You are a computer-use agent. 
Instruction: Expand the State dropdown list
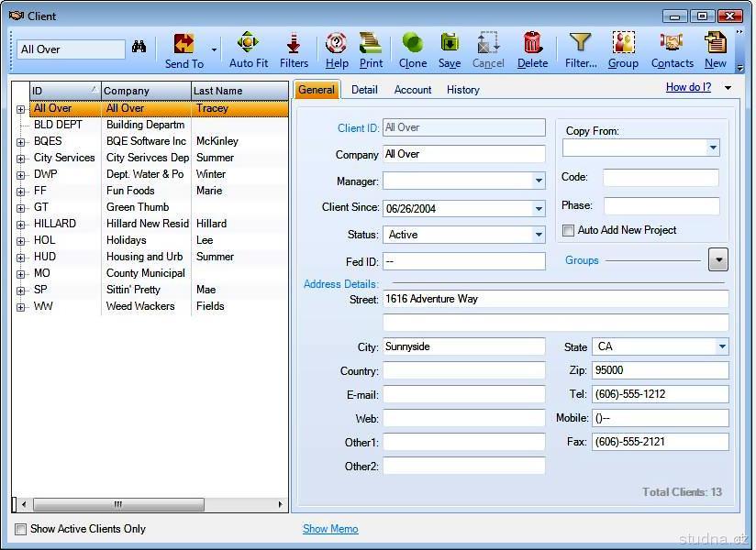click(722, 346)
